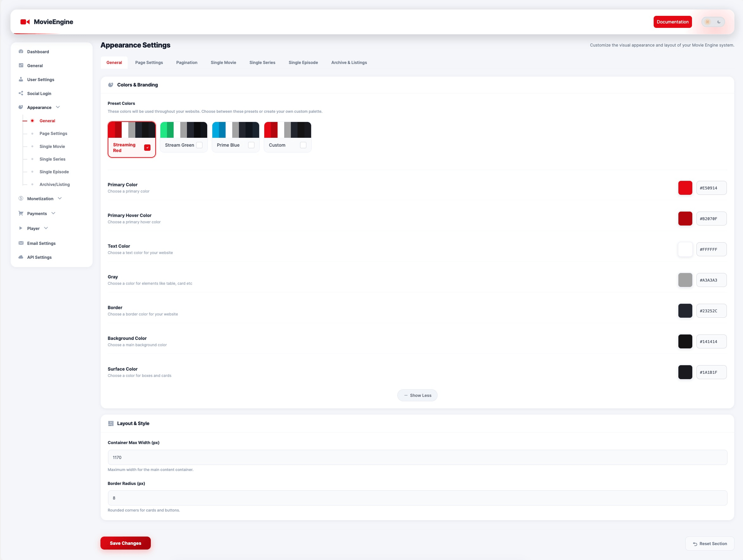Click the Show Less button
Image resolution: width=743 pixels, height=560 pixels.
pyautogui.click(x=417, y=395)
